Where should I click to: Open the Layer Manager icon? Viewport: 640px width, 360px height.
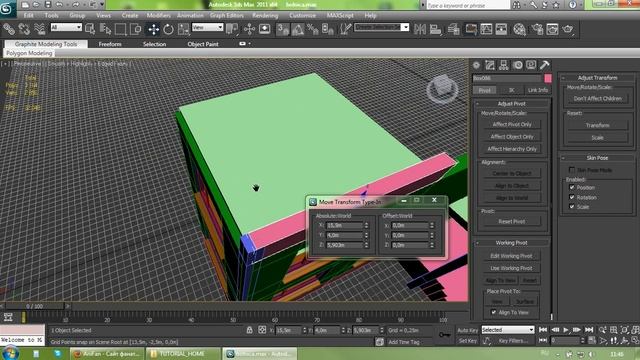(453, 29)
